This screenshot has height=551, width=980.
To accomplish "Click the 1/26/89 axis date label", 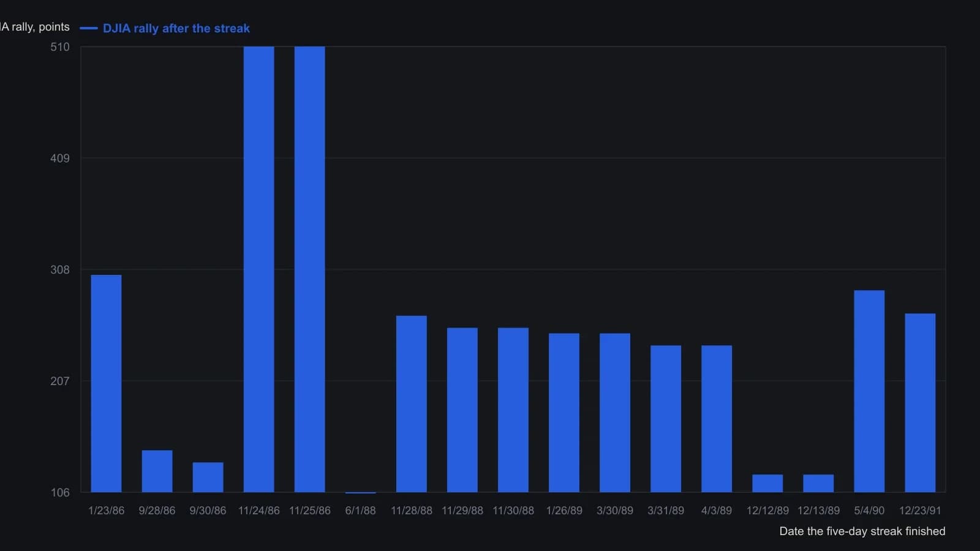I will pos(563,511).
